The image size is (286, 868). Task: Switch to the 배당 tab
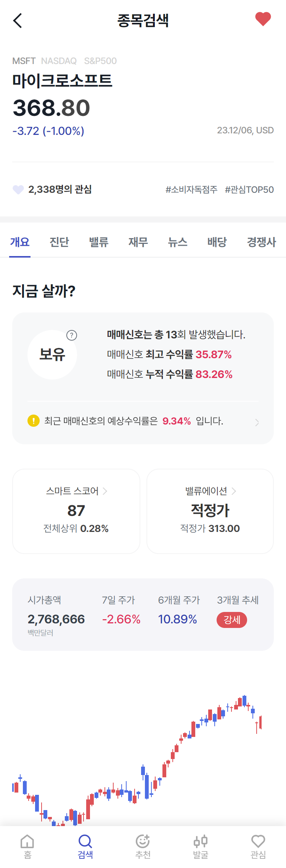pos(217,242)
